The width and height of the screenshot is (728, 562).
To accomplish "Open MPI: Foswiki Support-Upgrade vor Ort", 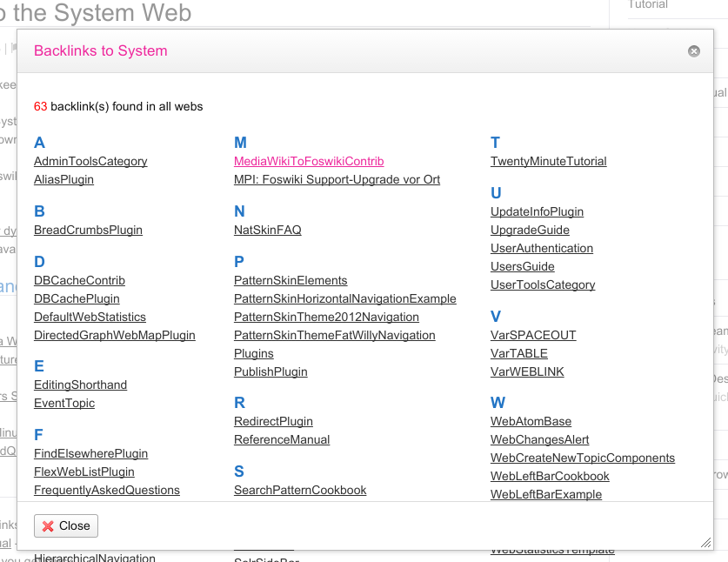I will [337, 179].
